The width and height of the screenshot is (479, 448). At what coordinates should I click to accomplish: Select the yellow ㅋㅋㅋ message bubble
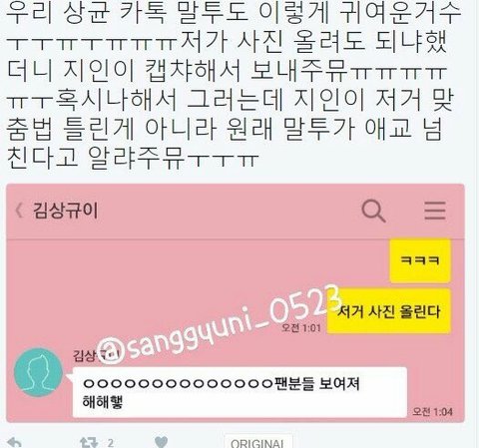coord(420,260)
